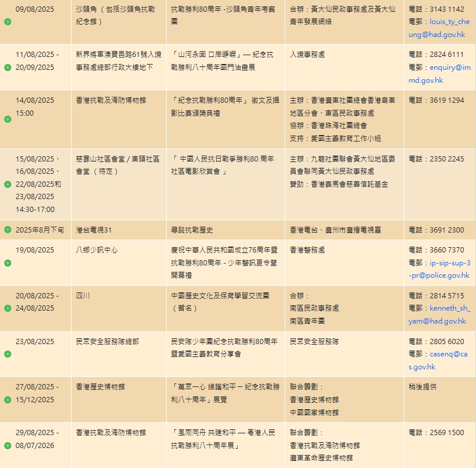Expand the 19/08/2025 八鄉少訊中心 row icon
476x468 pixels.
(8, 262)
